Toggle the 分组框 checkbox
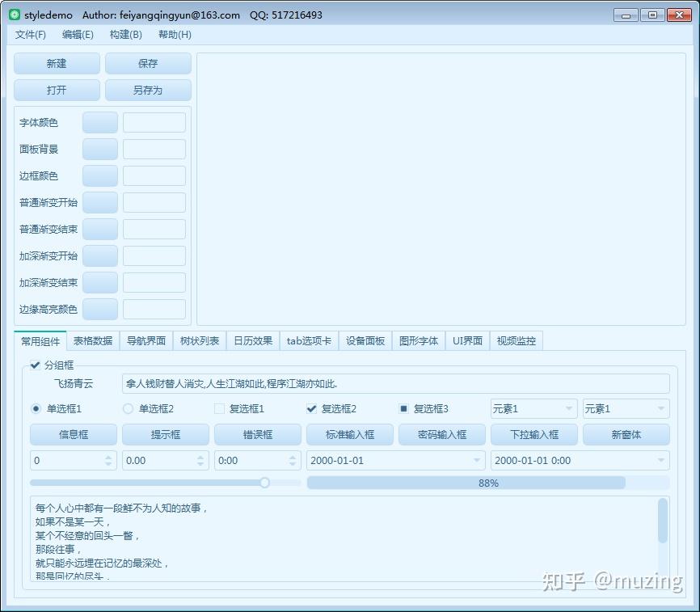 click(x=35, y=365)
